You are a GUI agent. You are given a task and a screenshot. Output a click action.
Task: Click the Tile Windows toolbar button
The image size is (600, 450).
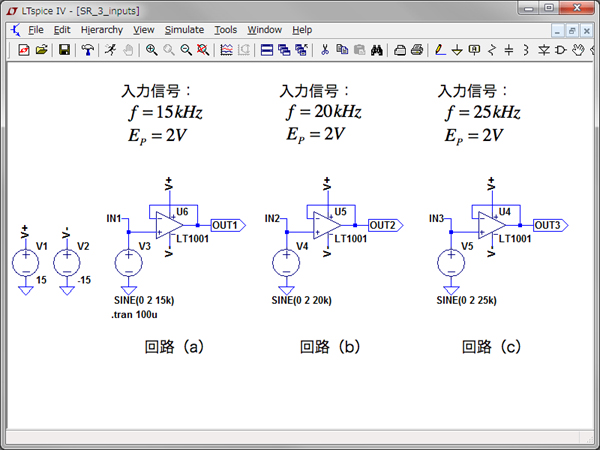coord(267,49)
